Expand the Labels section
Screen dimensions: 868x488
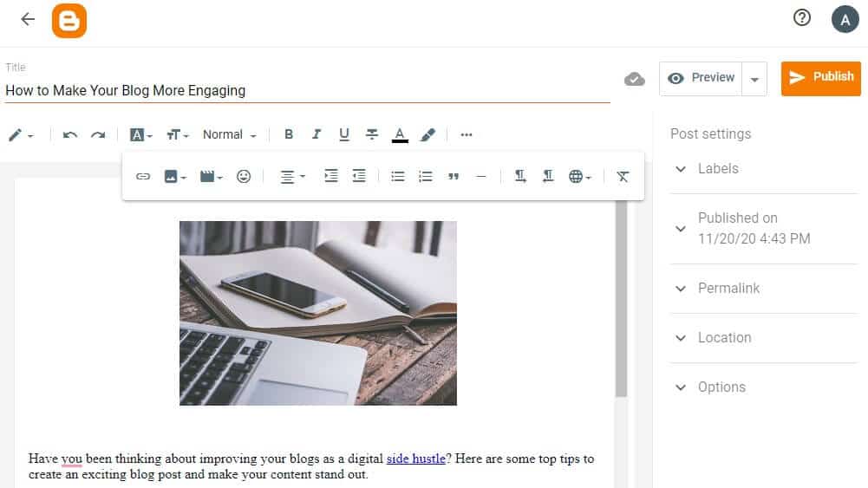(764, 169)
